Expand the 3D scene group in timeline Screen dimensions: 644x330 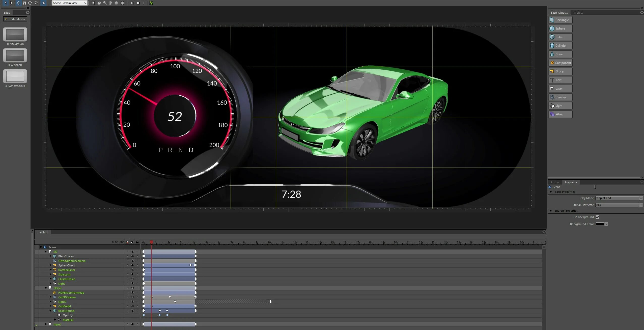pos(46,288)
